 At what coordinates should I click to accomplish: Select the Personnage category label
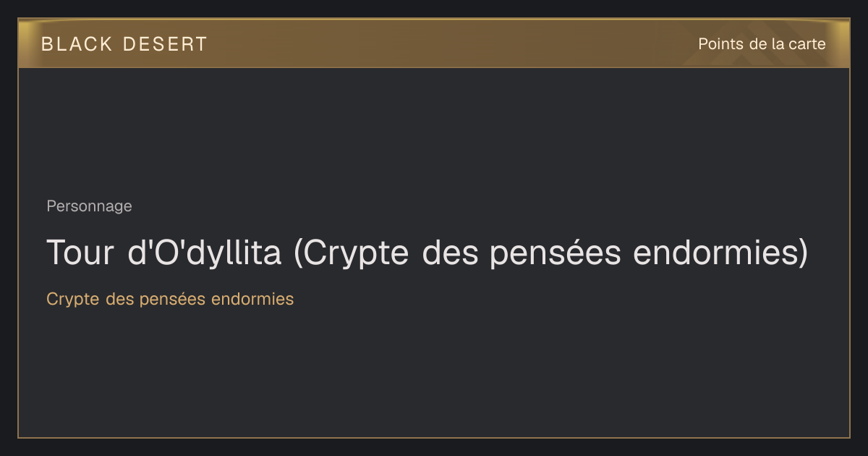tap(89, 206)
